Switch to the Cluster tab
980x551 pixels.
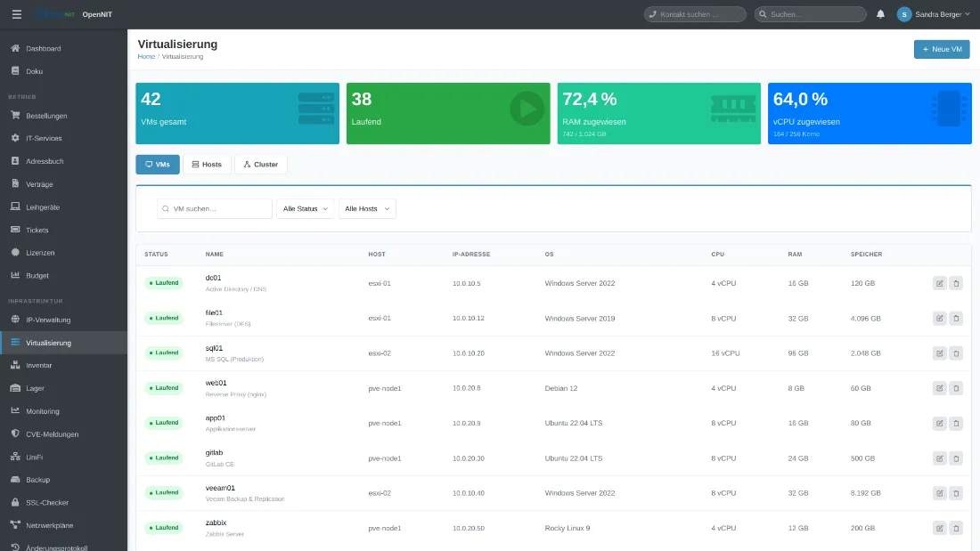261,165
